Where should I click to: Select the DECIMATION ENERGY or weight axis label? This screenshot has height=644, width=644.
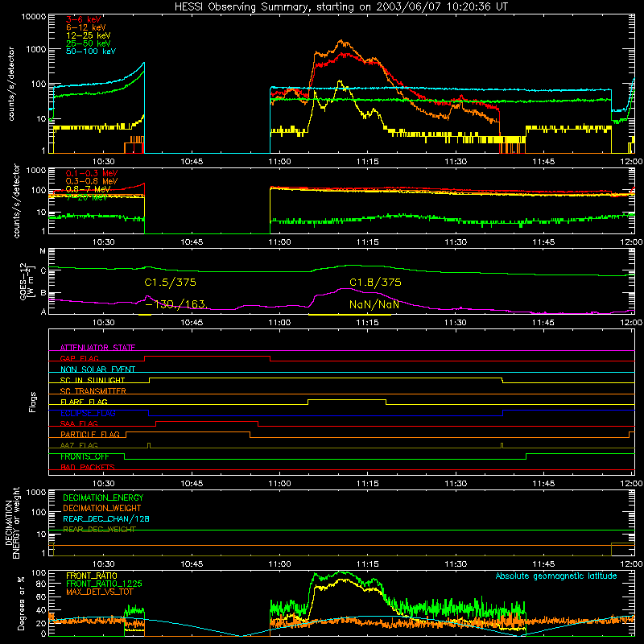(12, 522)
